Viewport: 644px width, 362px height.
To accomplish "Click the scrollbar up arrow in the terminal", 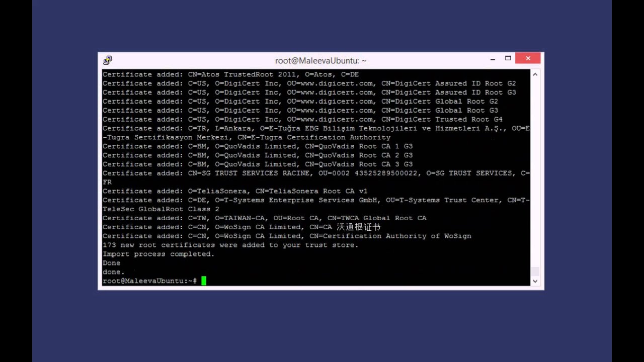I will (x=535, y=74).
